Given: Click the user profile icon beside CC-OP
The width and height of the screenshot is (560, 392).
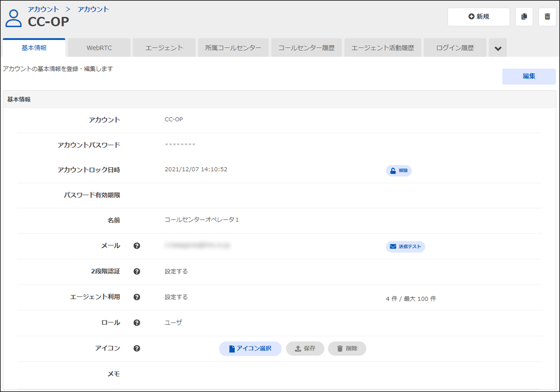Looking at the screenshot, I should (13, 18).
